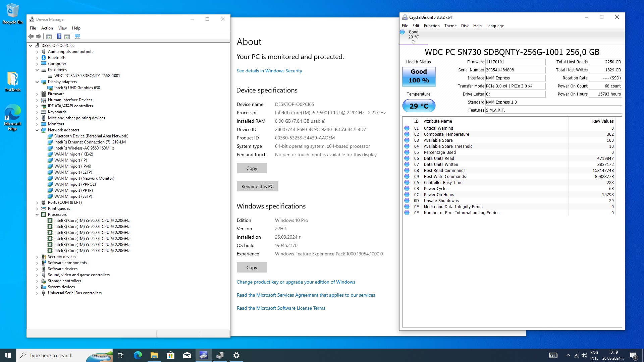
Task: Open See details in Windows Security
Action: tap(269, 71)
